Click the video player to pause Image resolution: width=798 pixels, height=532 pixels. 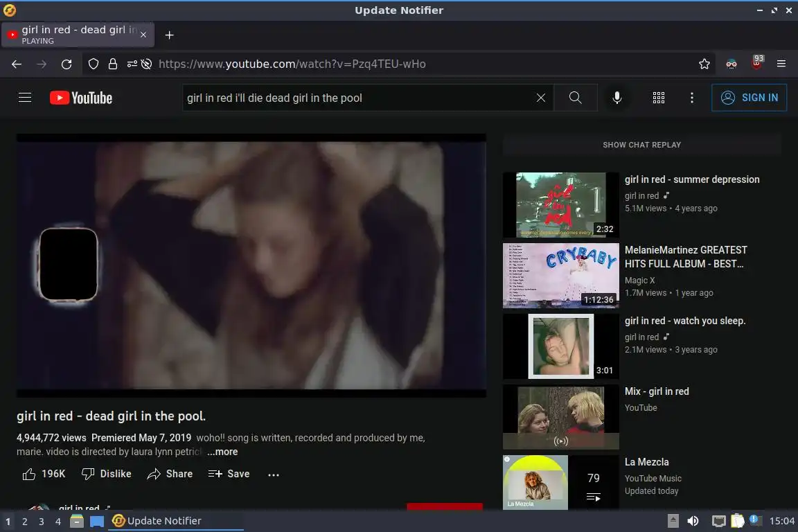[251, 265]
